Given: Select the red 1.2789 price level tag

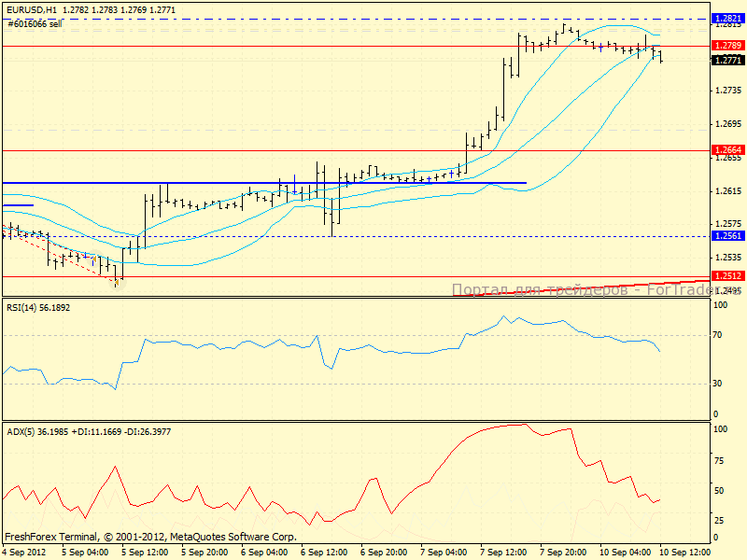Looking at the screenshot, I should pos(727,45).
